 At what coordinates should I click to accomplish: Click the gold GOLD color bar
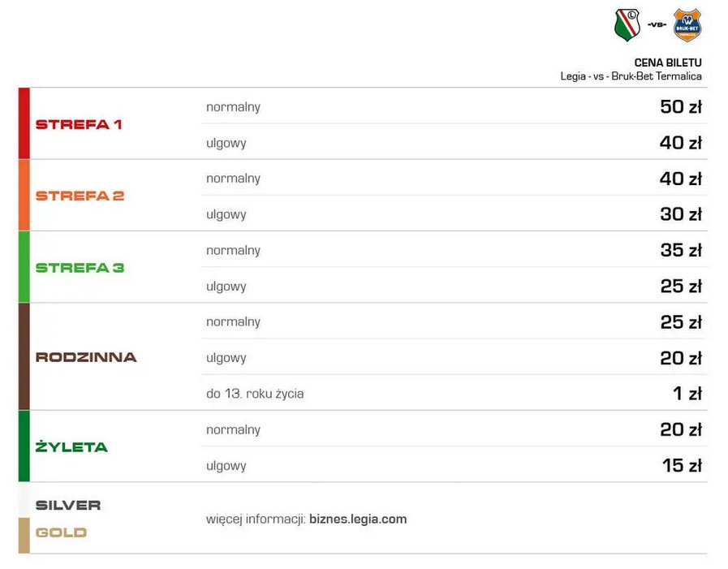coord(24,536)
